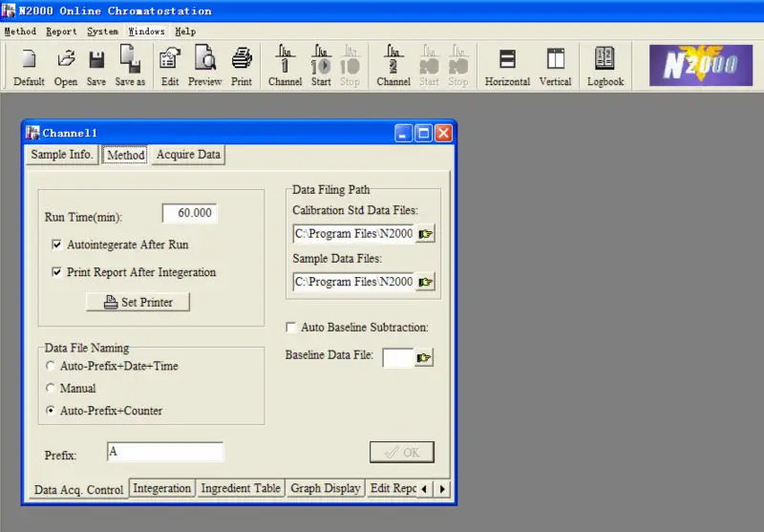
Task: Click the Save as toolbar icon
Action: [130, 66]
